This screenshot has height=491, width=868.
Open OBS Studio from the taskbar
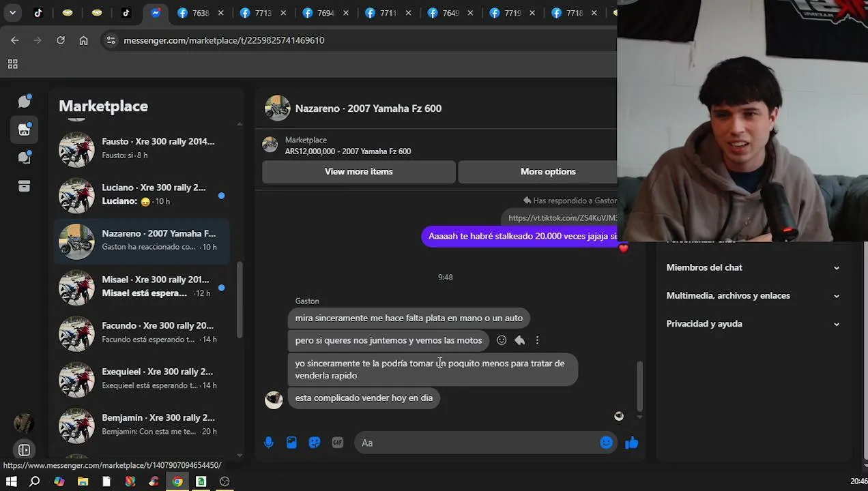pyautogui.click(x=225, y=481)
